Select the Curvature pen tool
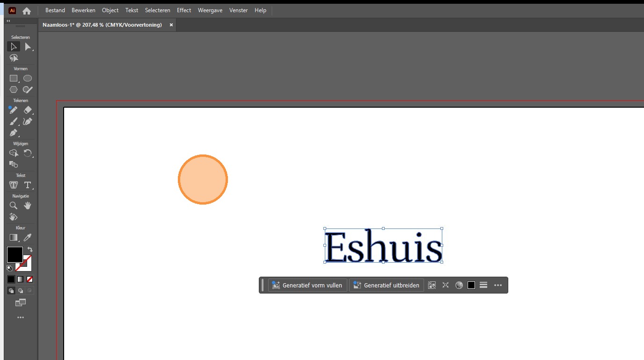 [x=28, y=121]
